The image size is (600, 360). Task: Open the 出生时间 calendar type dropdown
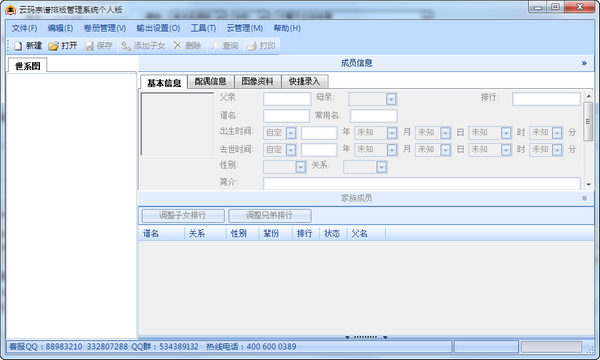tap(291, 133)
